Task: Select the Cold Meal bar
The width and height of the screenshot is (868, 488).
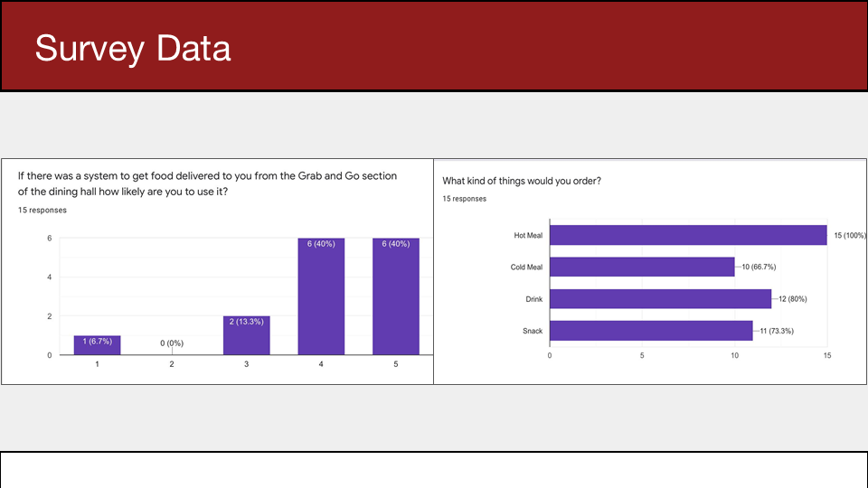Action: click(642, 267)
